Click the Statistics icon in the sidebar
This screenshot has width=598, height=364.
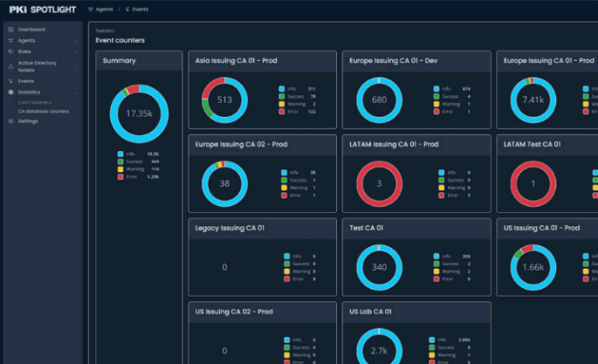click(10, 92)
